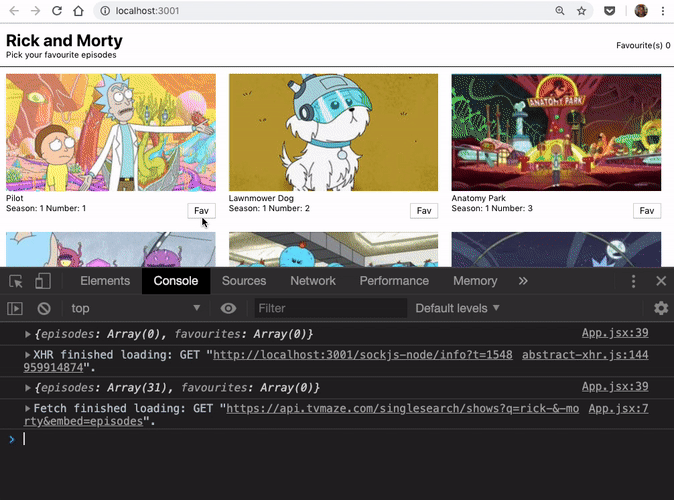The image size is (674, 500).
Task: Click the 'Pick your favourite episodes' subtitle
Action: tap(61, 55)
